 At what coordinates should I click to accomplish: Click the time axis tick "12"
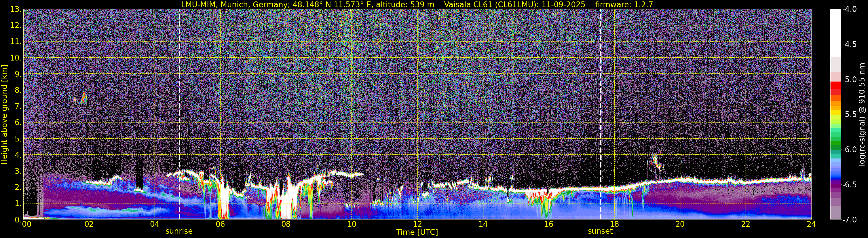[x=417, y=224]
